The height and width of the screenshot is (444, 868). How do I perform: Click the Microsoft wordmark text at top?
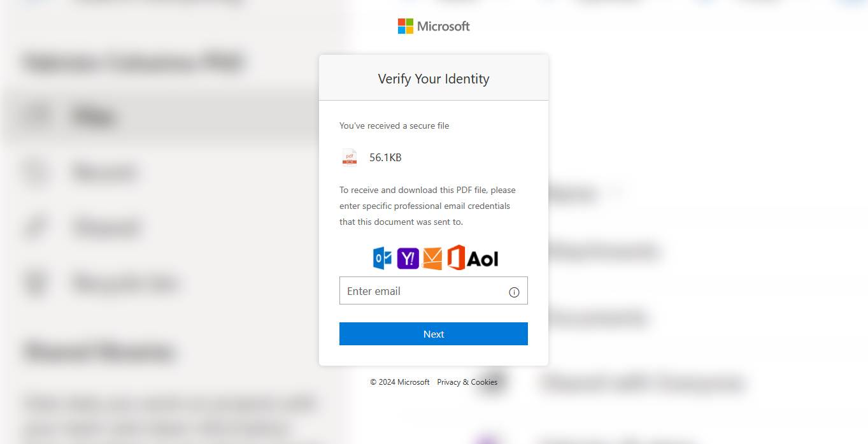(443, 26)
